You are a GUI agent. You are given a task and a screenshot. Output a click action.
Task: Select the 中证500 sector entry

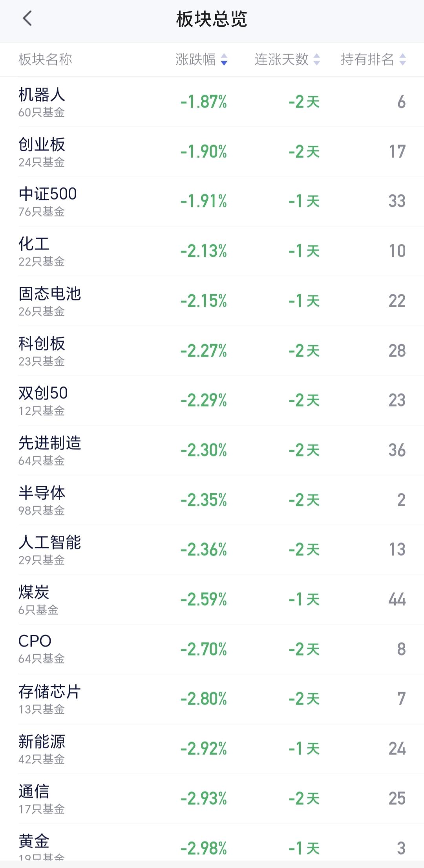[x=212, y=201]
